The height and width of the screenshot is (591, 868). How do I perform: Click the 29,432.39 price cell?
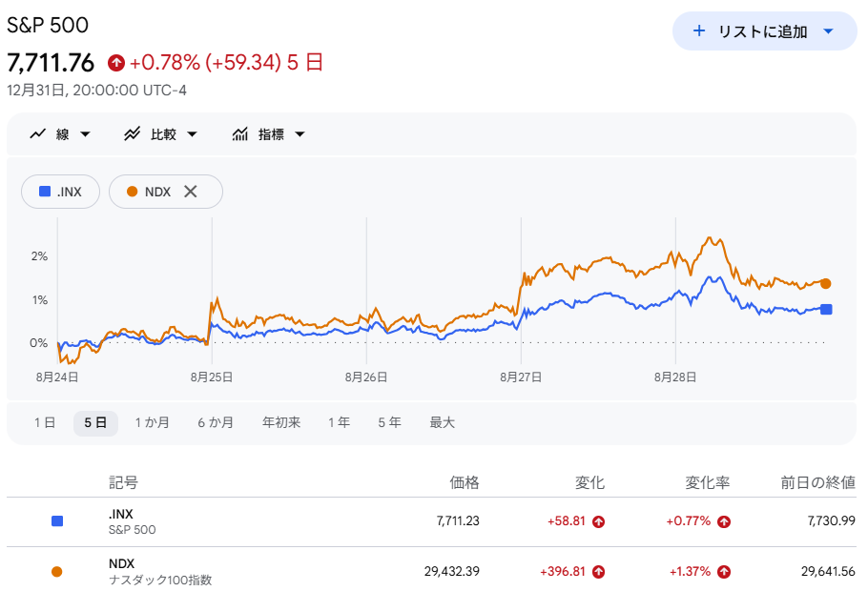point(452,572)
